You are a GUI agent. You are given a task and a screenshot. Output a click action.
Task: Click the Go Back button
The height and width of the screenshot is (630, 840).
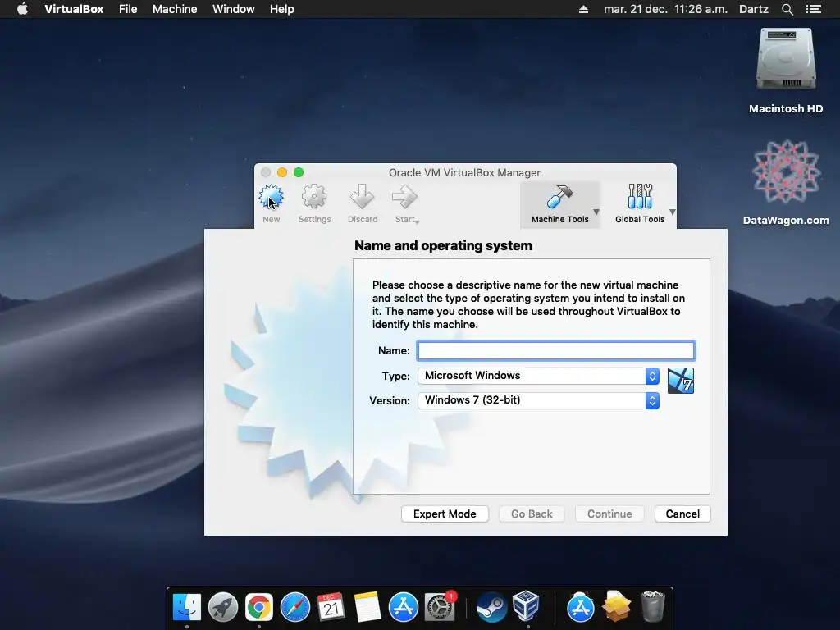pos(532,514)
